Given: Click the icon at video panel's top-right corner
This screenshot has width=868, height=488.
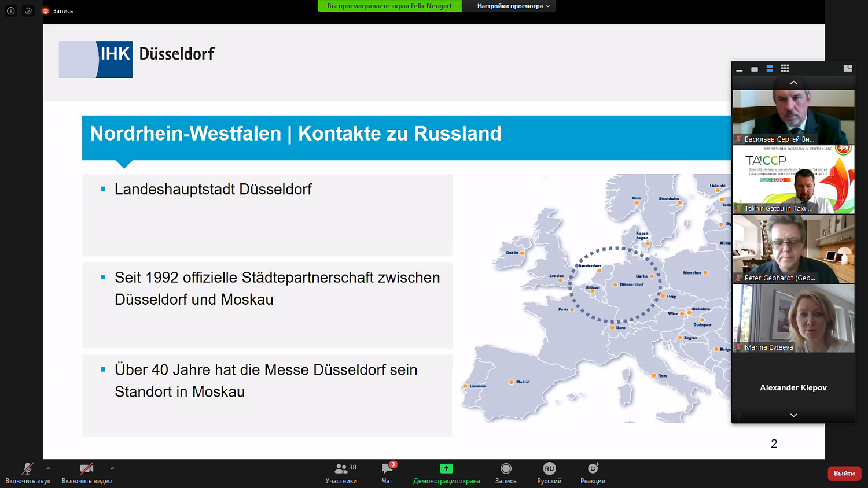Looking at the screenshot, I should click(x=848, y=68).
